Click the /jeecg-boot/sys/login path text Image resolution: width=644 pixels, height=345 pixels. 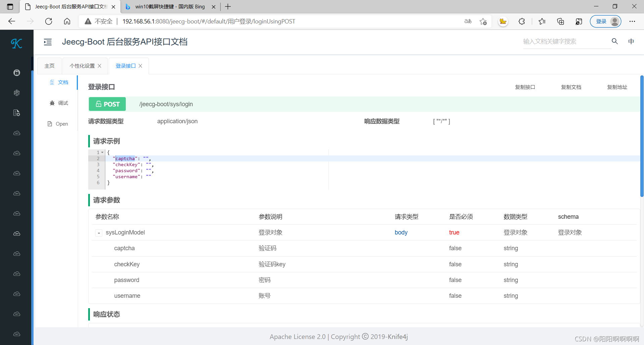[166, 104]
